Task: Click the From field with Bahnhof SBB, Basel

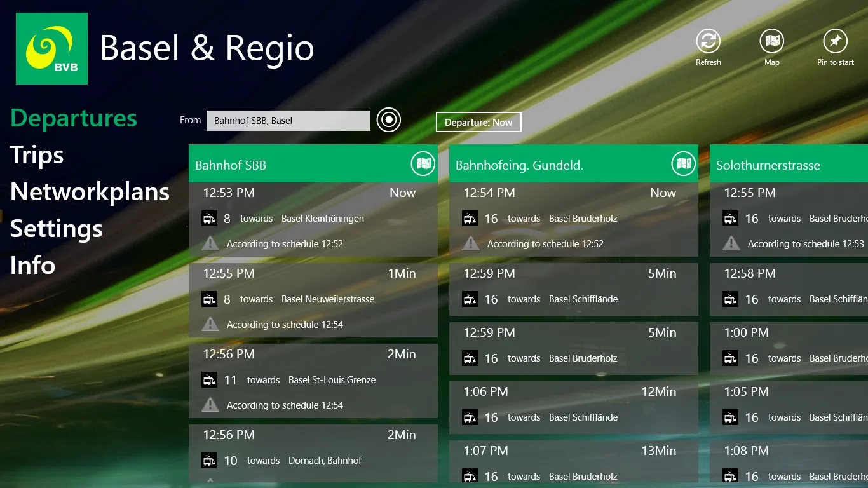Action: coord(288,121)
